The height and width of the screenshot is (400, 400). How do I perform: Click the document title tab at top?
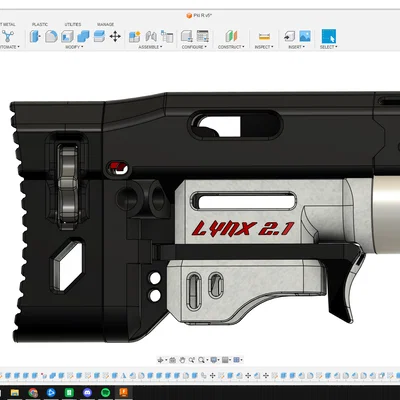pos(199,15)
